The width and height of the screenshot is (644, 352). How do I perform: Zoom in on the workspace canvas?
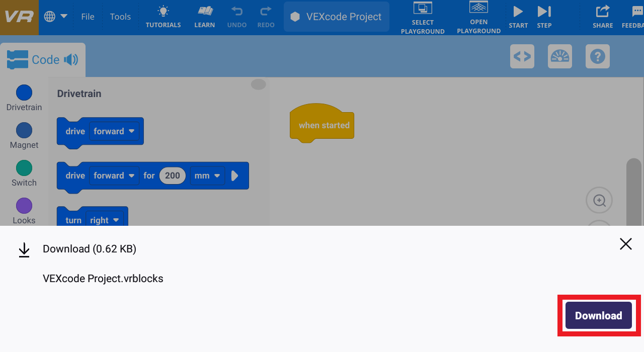click(599, 200)
